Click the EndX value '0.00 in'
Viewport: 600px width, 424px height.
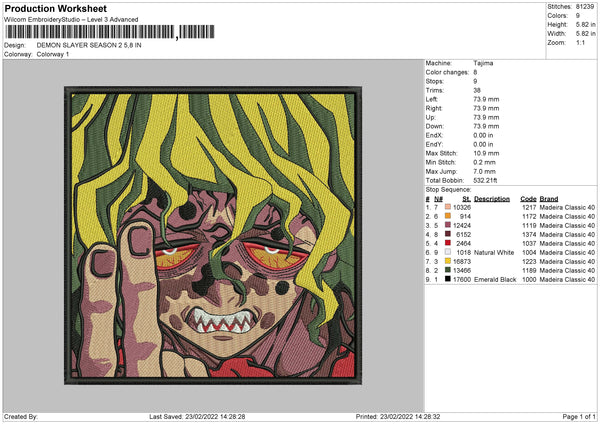[483, 135]
